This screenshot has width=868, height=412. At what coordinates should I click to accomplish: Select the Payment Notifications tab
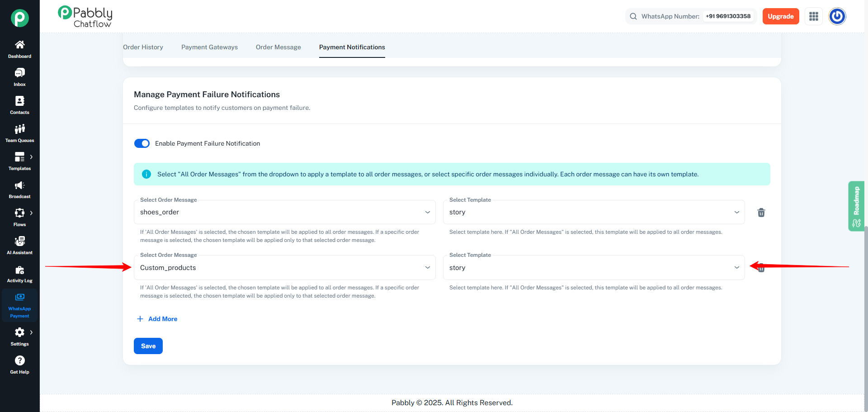pyautogui.click(x=352, y=47)
